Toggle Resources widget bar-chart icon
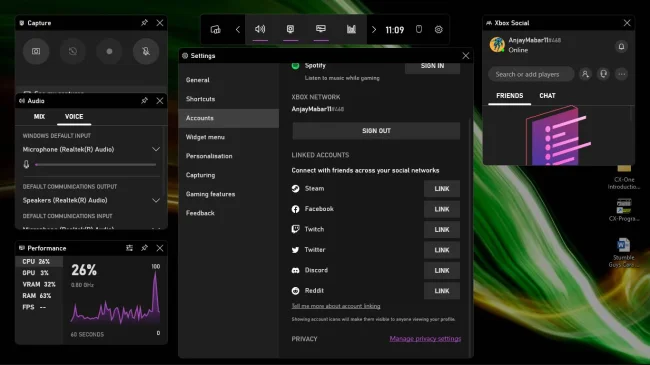 point(351,29)
